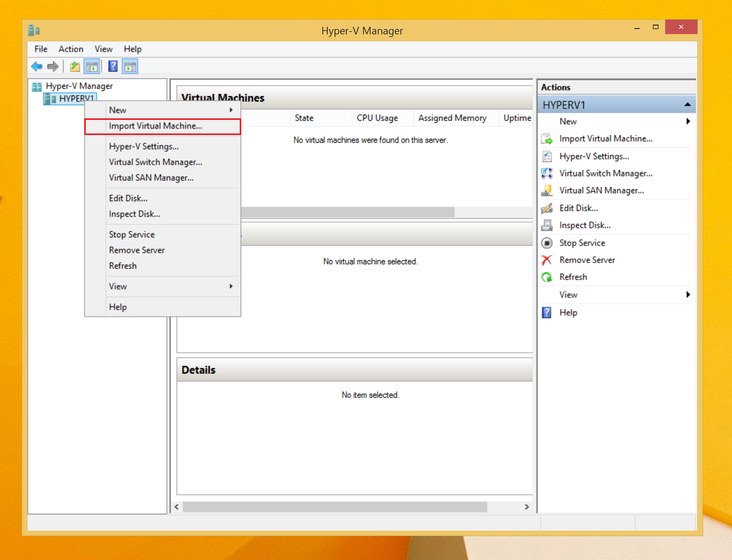The width and height of the screenshot is (732, 560).
Task: Click the Hyper-V Manager root node icon
Action: pyautogui.click(x=37, y=87)
